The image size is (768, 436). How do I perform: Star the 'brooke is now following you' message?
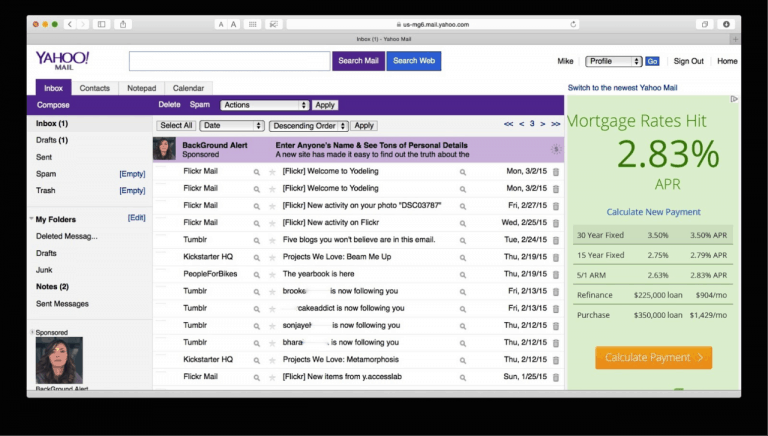272,292
